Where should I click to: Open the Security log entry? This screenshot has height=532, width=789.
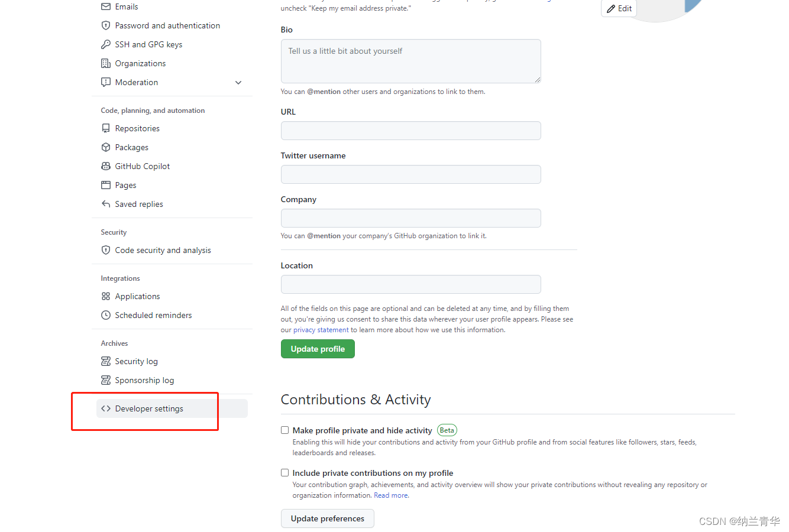pyautogui.click(x=136, y=361)
